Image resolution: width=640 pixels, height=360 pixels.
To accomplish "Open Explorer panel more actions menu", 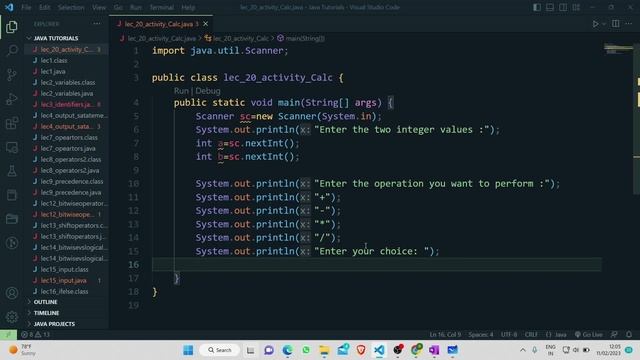I will (x=97, y=24).
